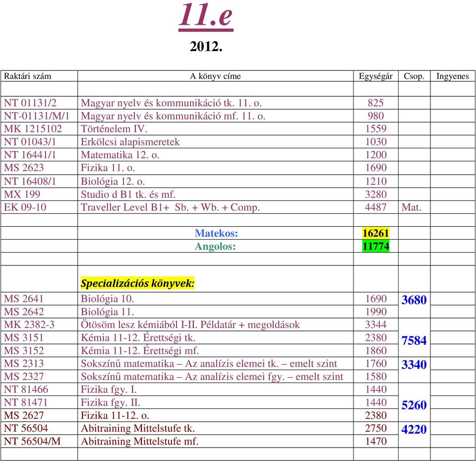Click the blue group total '3340'

click(414, 365)
